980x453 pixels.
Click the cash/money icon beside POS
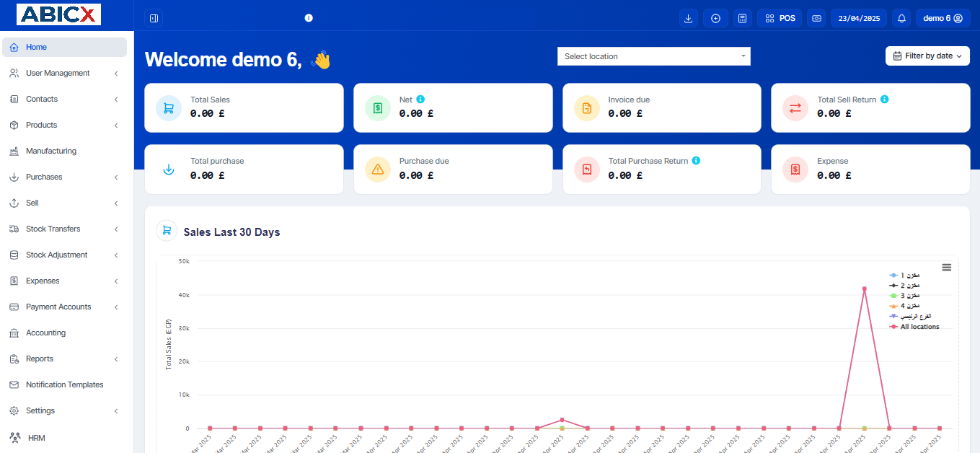pyautogui.click(x=816, y=18)
